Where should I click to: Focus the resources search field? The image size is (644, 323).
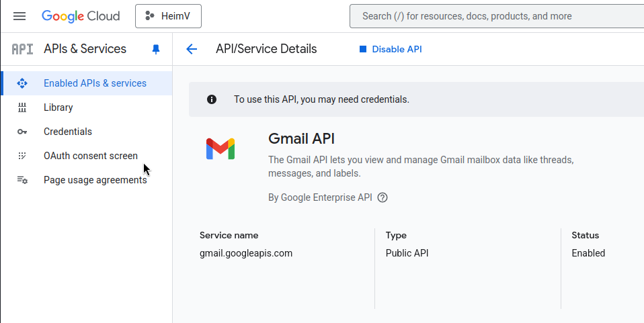497,16
